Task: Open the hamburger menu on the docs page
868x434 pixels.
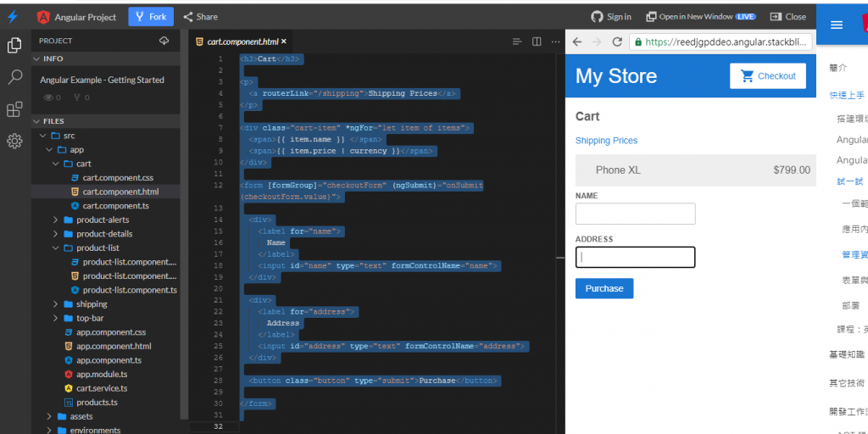Action: click(837, 25)
